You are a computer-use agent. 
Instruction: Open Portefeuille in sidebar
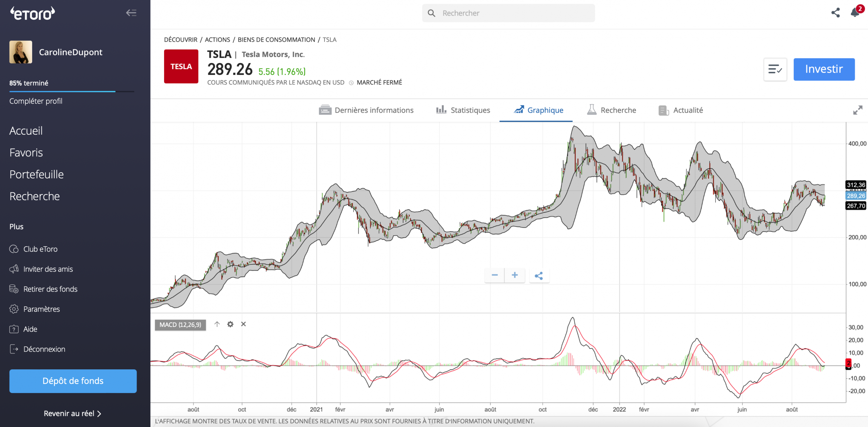click(x=37, y=174)
